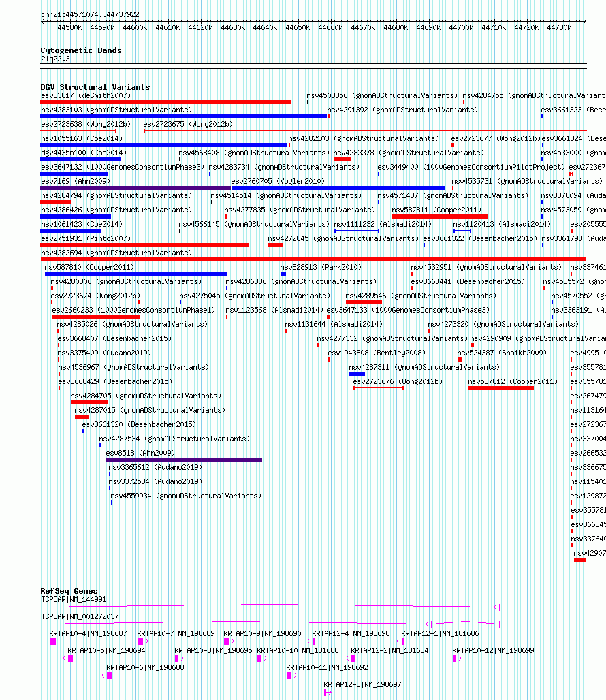Open the dgv4435n100 (Coe2014) variant
Image resolution: width=606 pixels, height=700 pixels.
(x=81, y=159)
